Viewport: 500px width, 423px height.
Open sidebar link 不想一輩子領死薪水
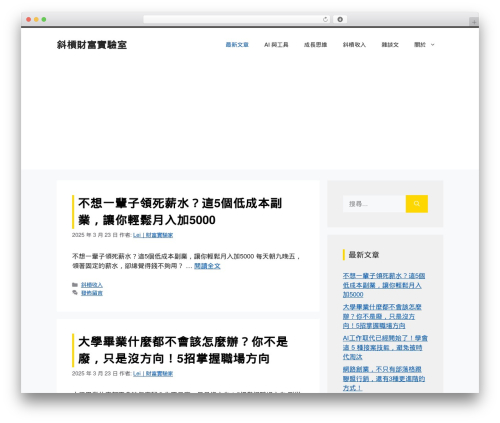(x=384, y=285)
